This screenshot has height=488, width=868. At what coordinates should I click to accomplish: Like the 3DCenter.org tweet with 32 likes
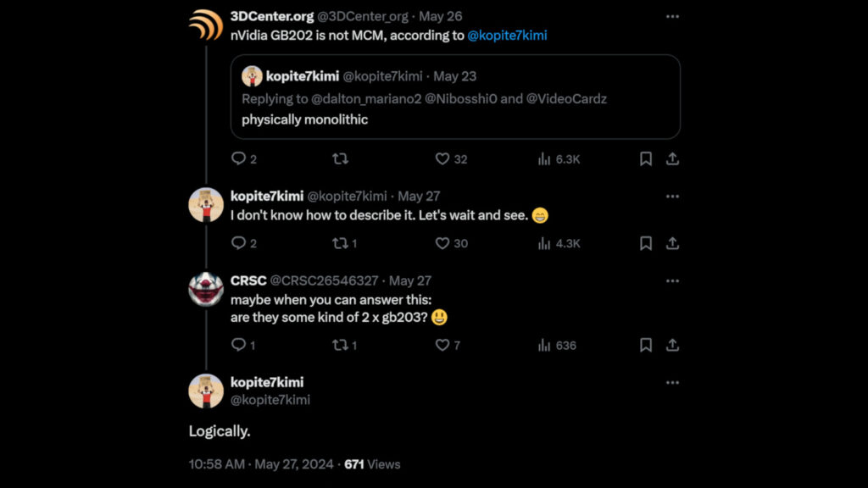[x=442, y=158]
